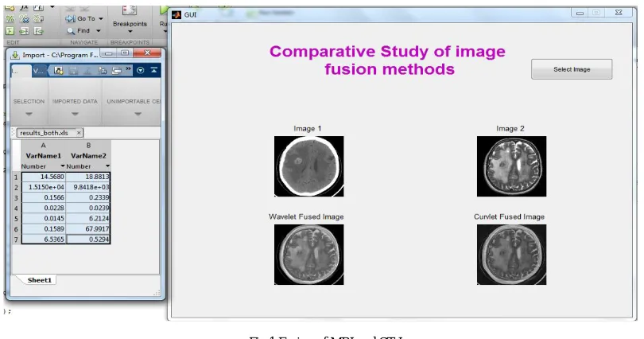
Task: Select cell containing 9.8418e+03
Action: 88,187
